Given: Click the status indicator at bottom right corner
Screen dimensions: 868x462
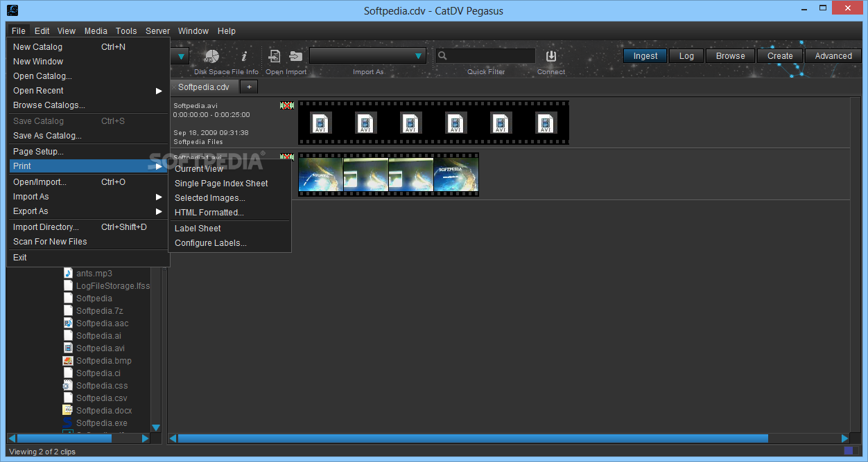Looking at the screenshot, I should (849, 452).
